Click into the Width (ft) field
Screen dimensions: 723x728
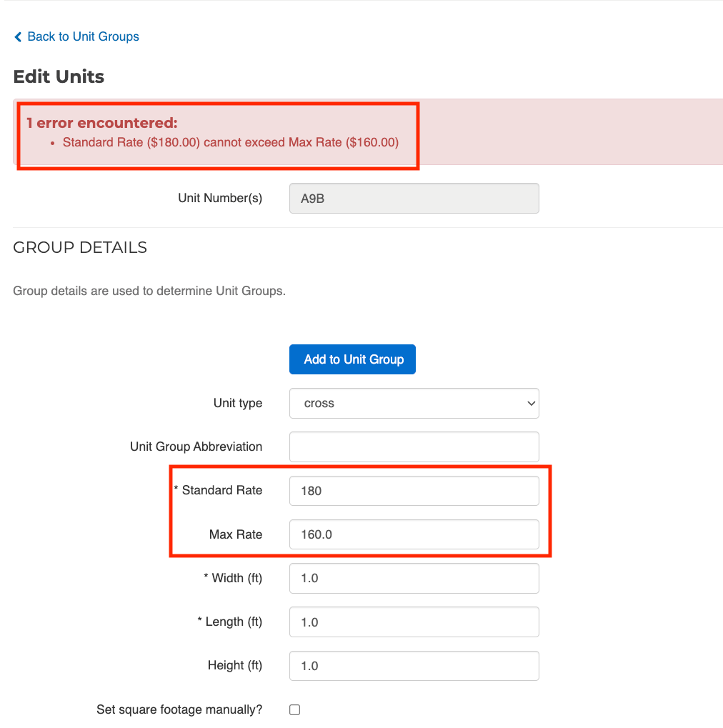coord(414,578)
